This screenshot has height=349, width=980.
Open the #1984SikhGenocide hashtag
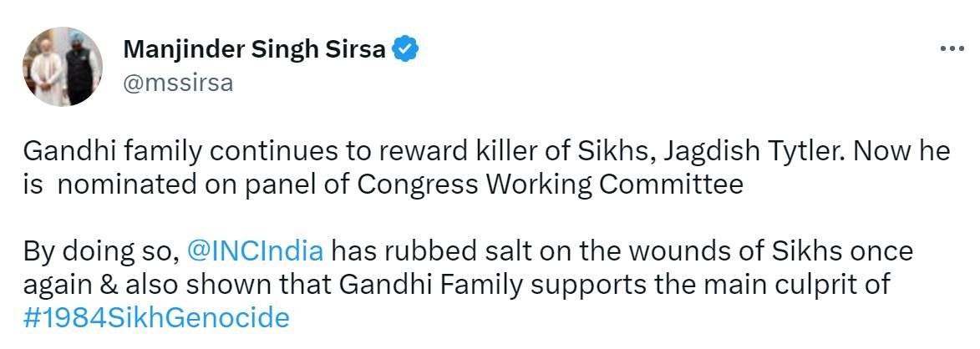(x=156, y=318)
